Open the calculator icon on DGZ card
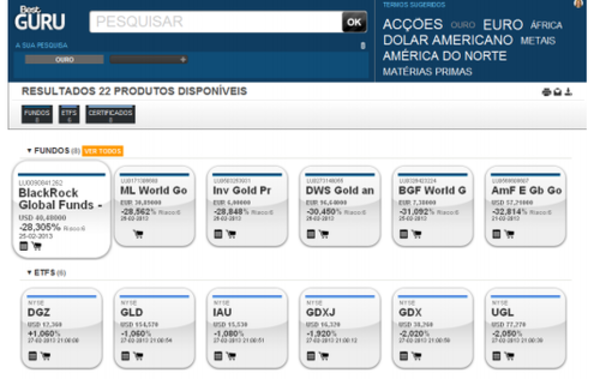 tap(33, 356)
